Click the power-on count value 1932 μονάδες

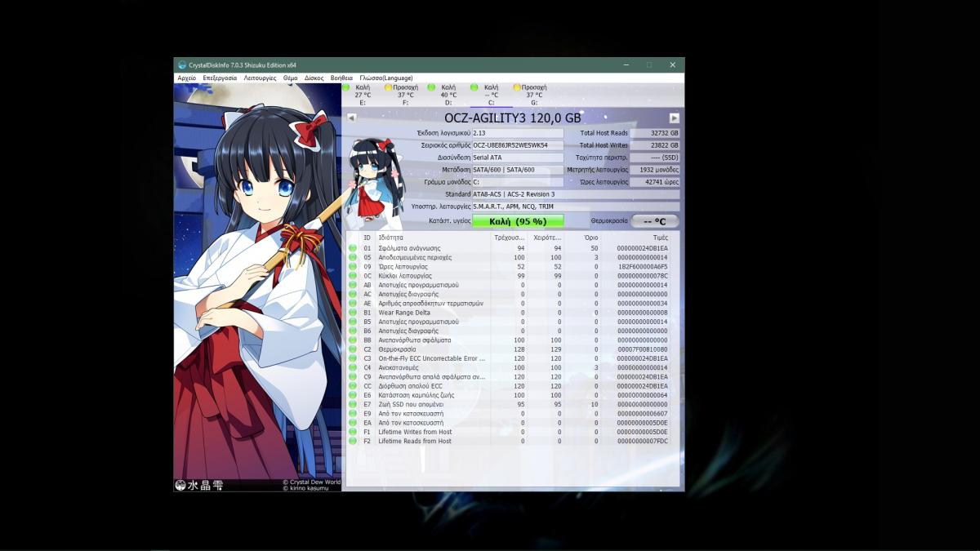pyautogui.click(x=655, y=170)
